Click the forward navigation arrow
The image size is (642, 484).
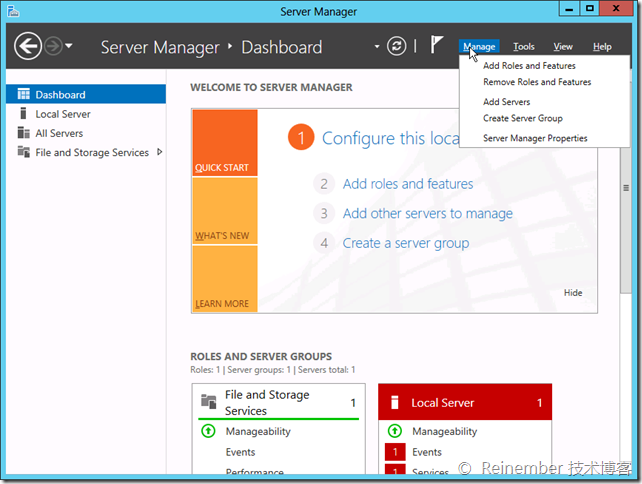pos(52,46)
